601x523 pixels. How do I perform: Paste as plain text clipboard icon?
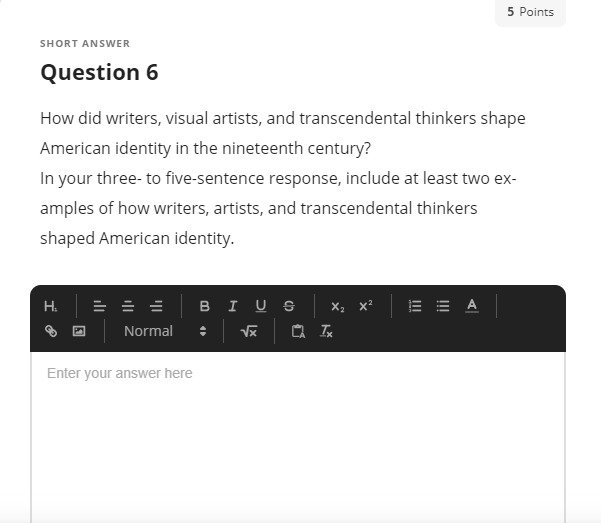click(x=298, y=331)
